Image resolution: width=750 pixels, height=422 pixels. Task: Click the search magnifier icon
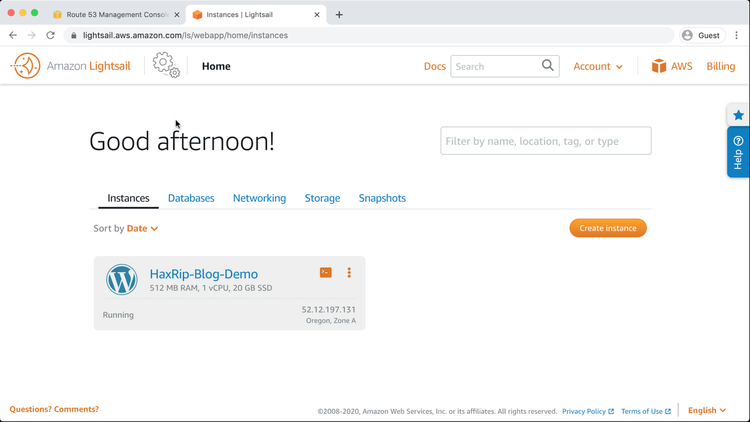548,66
